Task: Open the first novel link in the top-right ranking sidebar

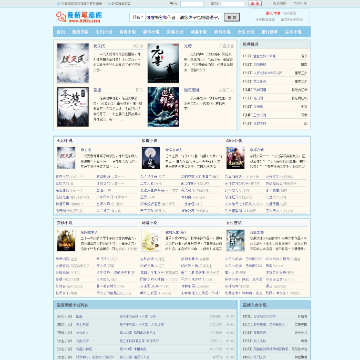Action: (x=264, y=56)
